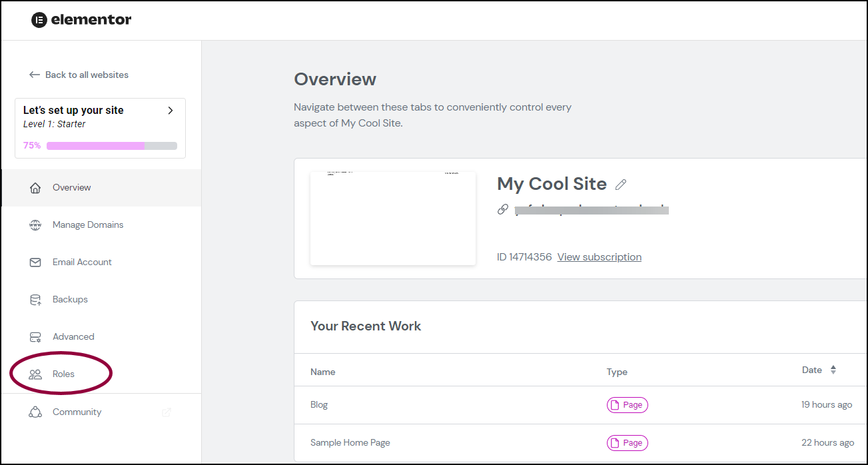Click the Backups database icon
Screen dimensions: 868x465
(x=35, y=300)
